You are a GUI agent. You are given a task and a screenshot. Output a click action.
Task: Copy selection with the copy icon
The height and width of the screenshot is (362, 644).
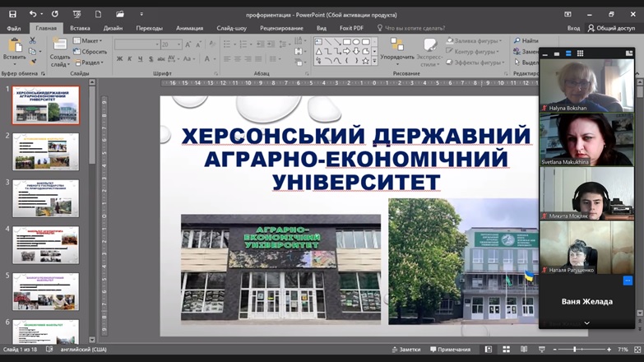click(x=32, y=51)
